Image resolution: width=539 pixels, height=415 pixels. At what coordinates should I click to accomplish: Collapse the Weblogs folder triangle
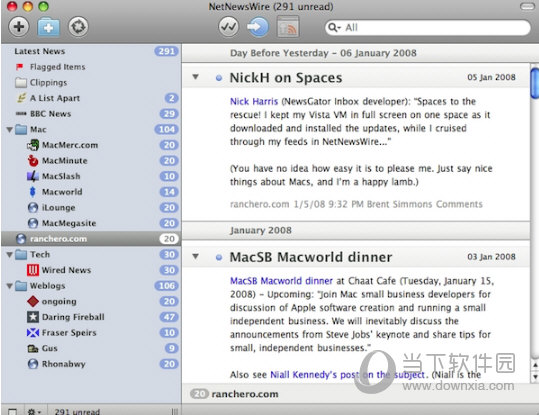[10, 286]
